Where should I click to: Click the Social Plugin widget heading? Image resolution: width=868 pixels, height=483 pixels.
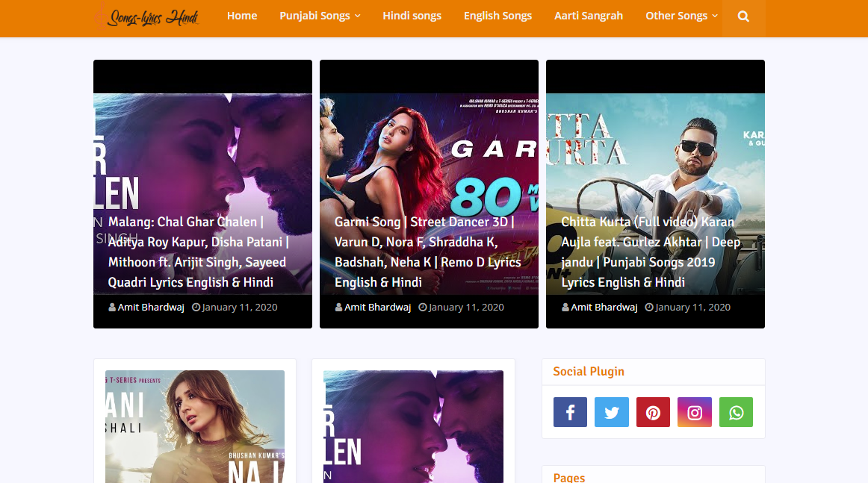[589, 371]
